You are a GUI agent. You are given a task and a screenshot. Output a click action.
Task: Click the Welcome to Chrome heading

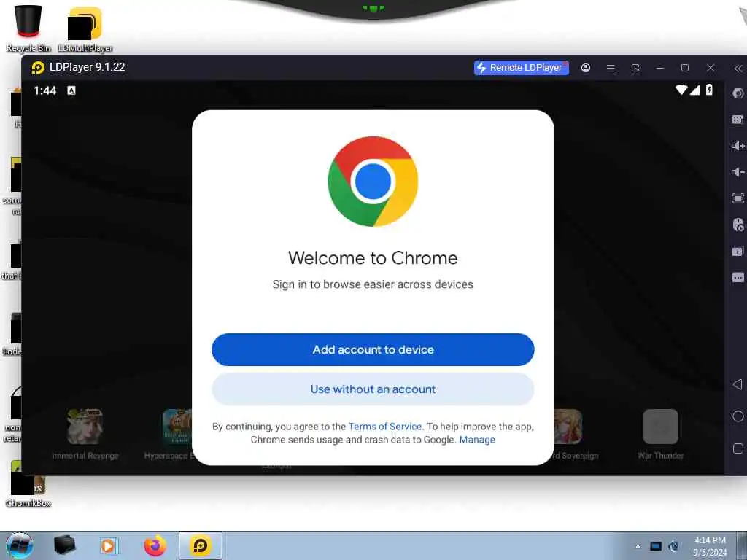(373, 258)
